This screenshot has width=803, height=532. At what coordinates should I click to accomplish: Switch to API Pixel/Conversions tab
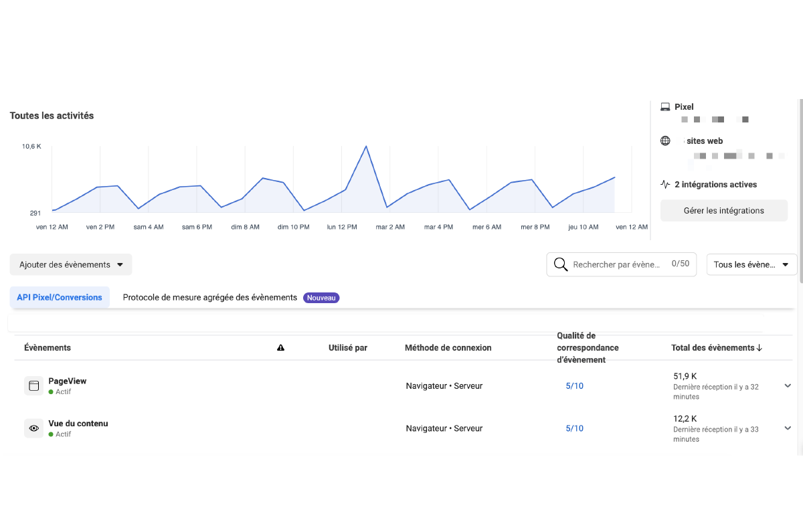click(60, 297)
